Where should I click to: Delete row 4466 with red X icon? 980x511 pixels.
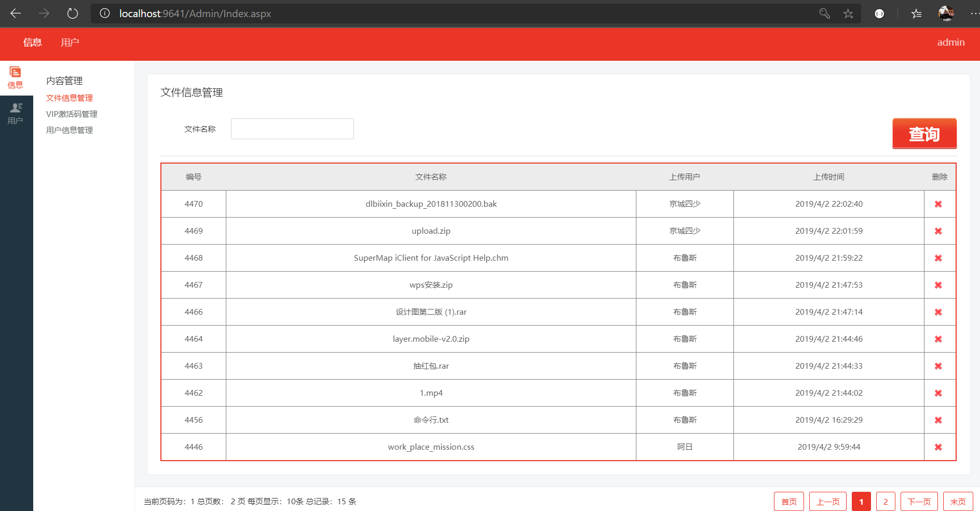pyautogui.click(x=938, y=312)
